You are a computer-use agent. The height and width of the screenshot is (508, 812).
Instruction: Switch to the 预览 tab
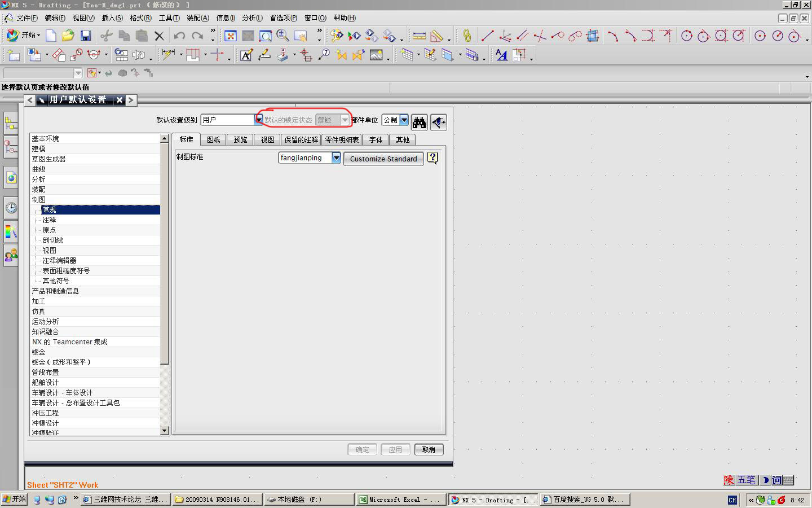pos(240,139)
